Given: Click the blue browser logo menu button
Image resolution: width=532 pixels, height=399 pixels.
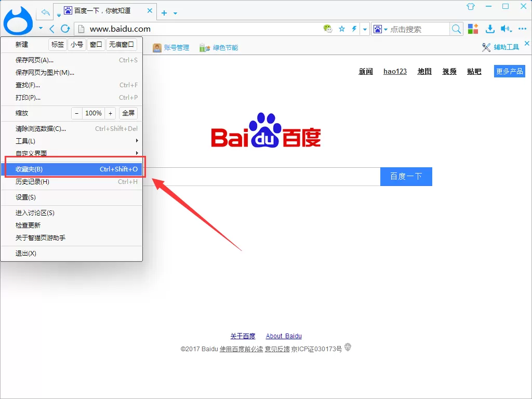Looking at the screenshot, I should [x=18, y=21].
